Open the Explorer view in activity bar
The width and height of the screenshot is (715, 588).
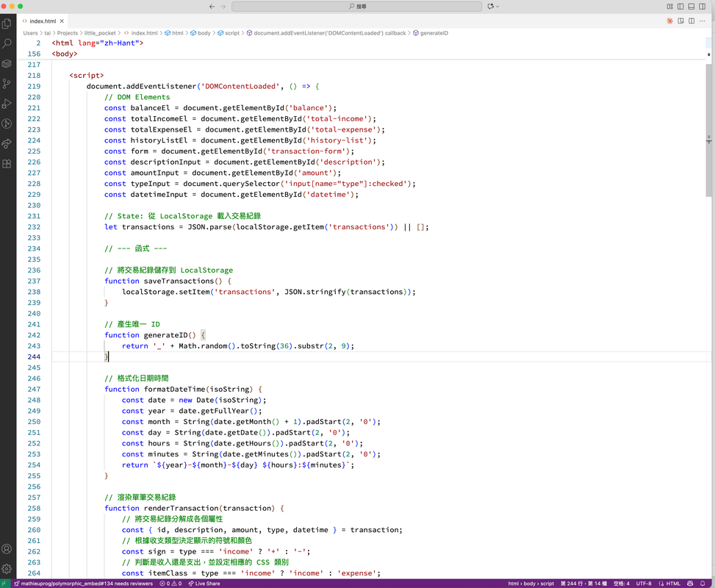(x=7, y=24)
